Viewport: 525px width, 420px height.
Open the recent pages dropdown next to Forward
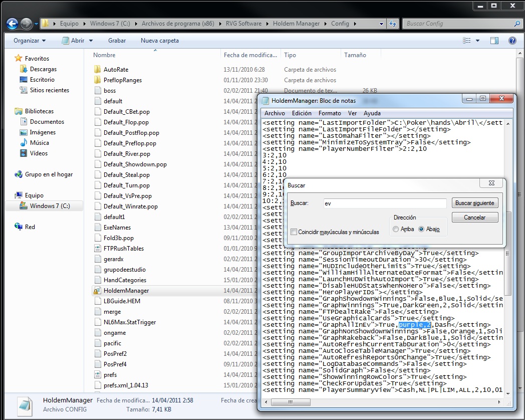click(36, 24)
